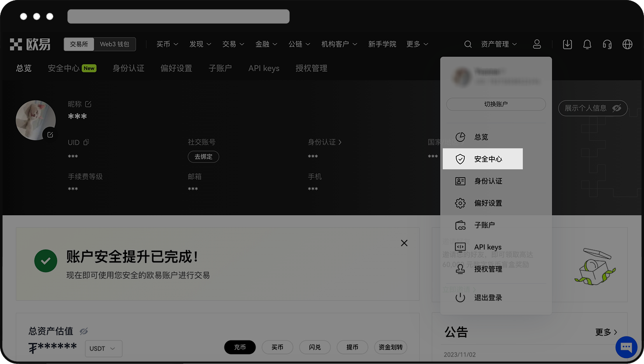Open the USDT currency dropdown
Viewport: 644px width, 364px height.
pos(103,349)
